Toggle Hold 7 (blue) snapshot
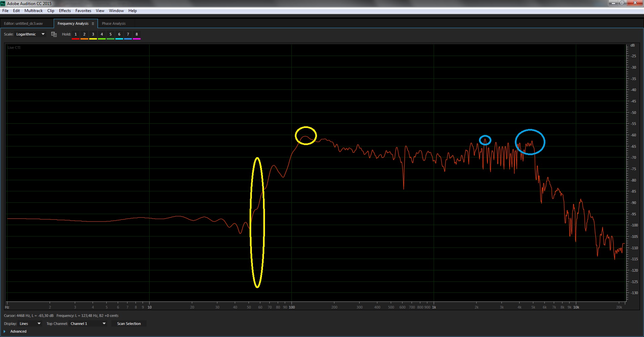644x337 pixels. point(128,35)
